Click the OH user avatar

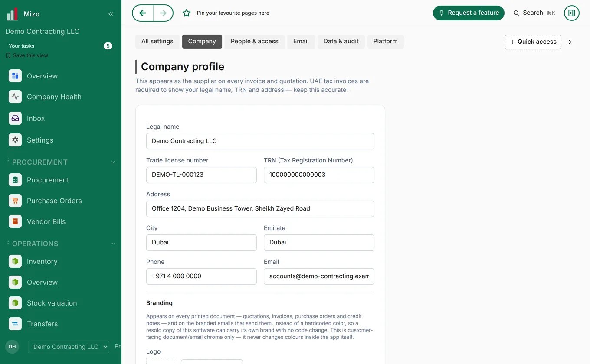[12, 347]
